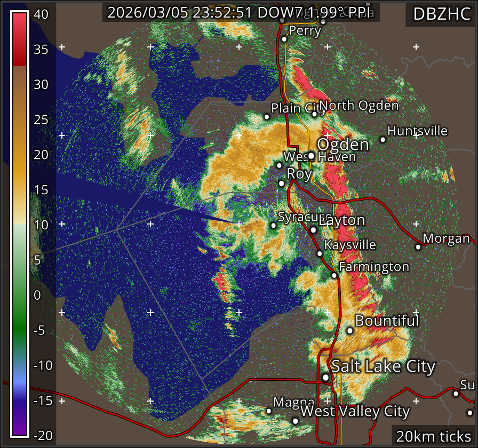478x448 pixels.
Task: Click the radar timestamp header text
Action: click(241, 13)
